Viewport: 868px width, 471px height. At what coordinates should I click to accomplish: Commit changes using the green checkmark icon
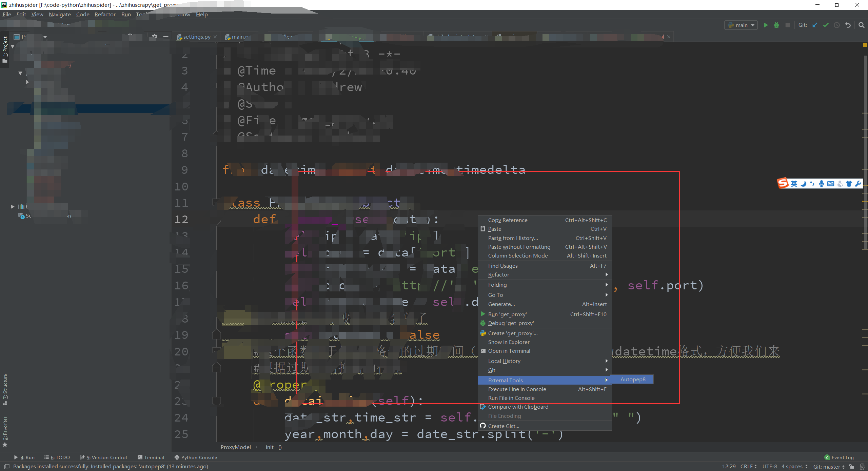(826, 25)
